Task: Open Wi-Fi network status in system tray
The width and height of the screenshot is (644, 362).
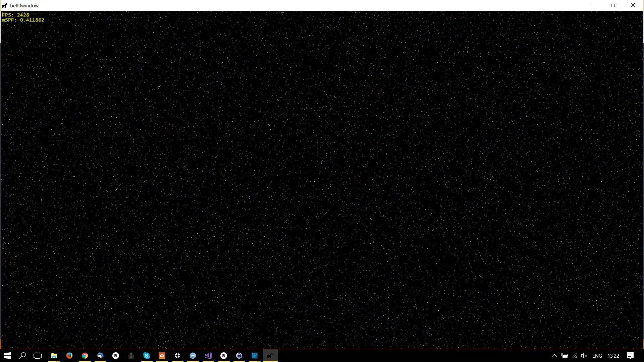Action: (x=575, y=356)
